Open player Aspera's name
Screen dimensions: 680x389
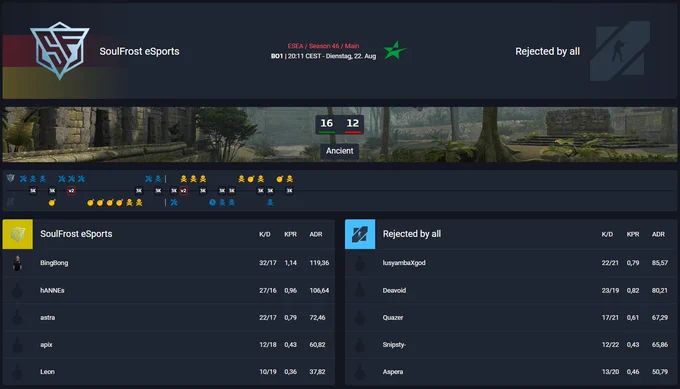pos(393,372)
